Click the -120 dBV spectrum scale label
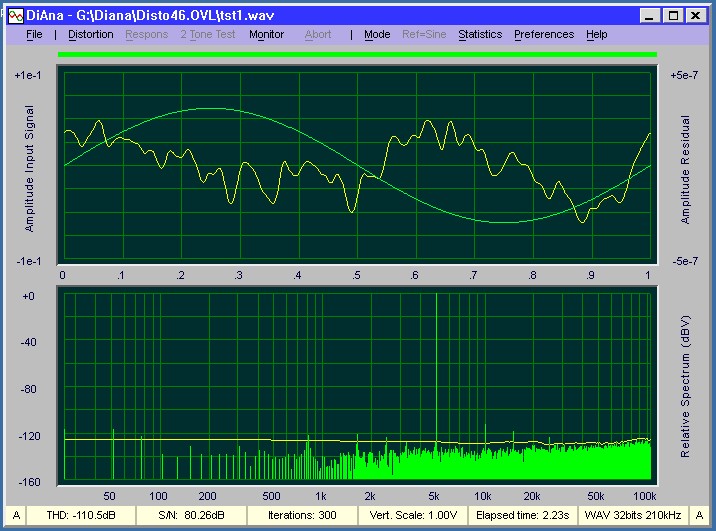Screen dimensions: 716x531 click(30, 436)
